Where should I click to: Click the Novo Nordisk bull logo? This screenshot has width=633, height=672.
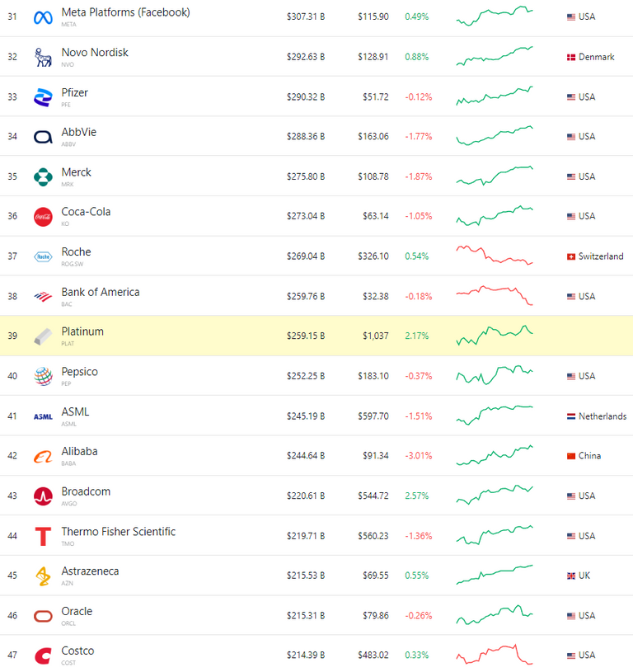point(43,58)
